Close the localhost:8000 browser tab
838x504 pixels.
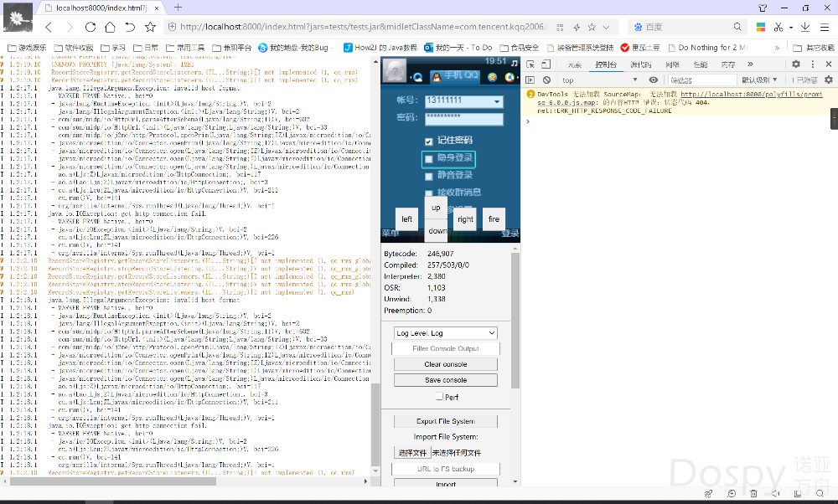(x=157, y=8)
